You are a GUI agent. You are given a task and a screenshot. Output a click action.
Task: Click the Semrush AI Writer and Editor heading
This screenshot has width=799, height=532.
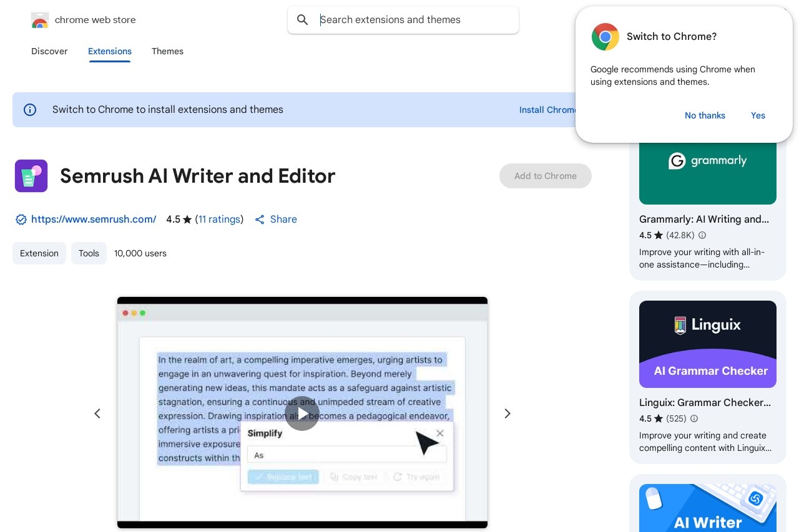point(197,176)
